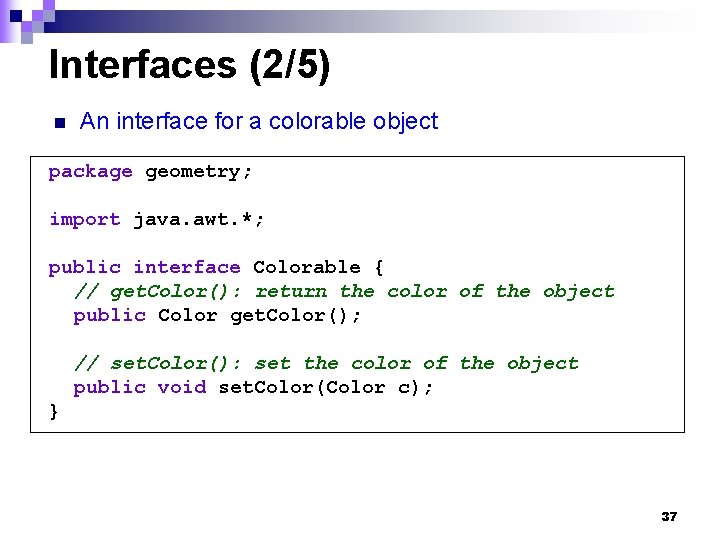Click the square bullet point marker
720x540 pixels.
58,124
